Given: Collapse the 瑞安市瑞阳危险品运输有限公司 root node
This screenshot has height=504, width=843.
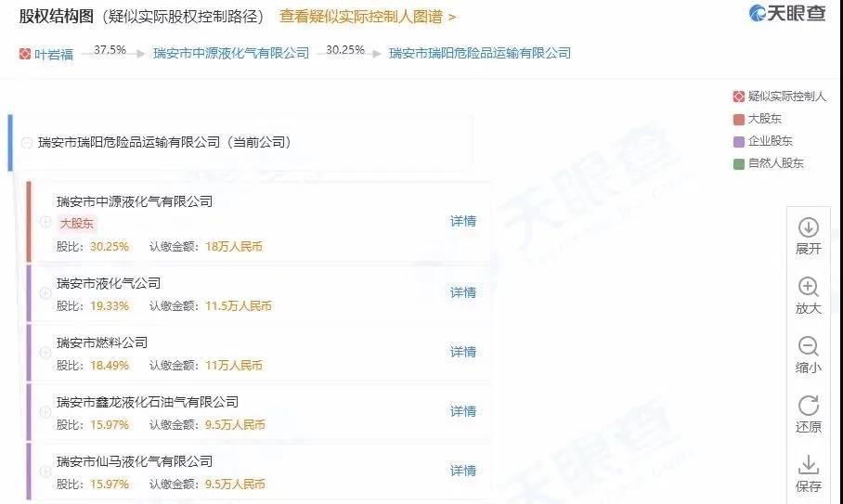Looking at the screenshot, I should click(26, 143).
